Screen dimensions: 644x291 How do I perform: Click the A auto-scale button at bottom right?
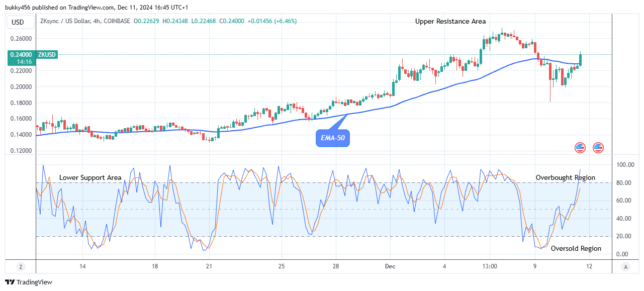click(x=625, y=266)
